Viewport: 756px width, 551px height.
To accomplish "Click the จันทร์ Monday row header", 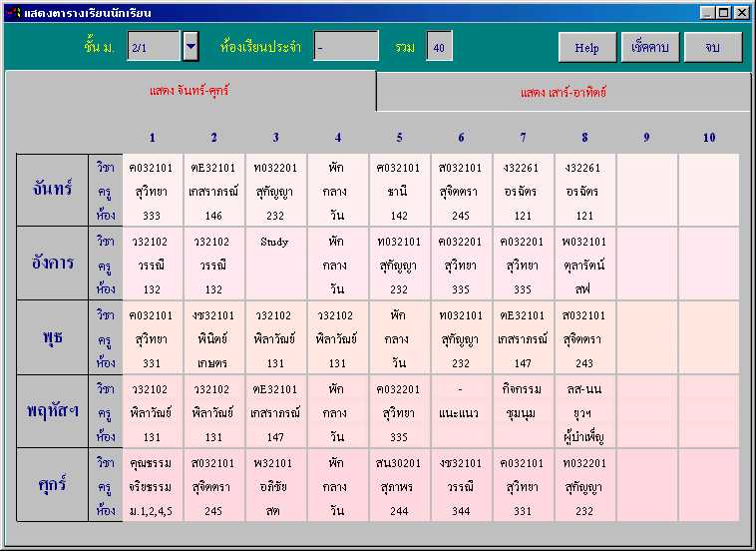I will pyautogui.click(x=53, y=190).
